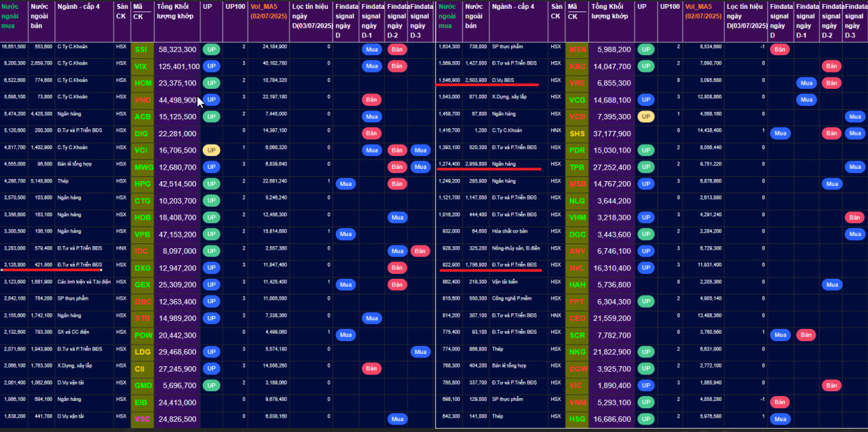Screen dimensions: 868x432
Task: Click 'Ngành - cấp 4' header in right table
Action: pos(513,6)
